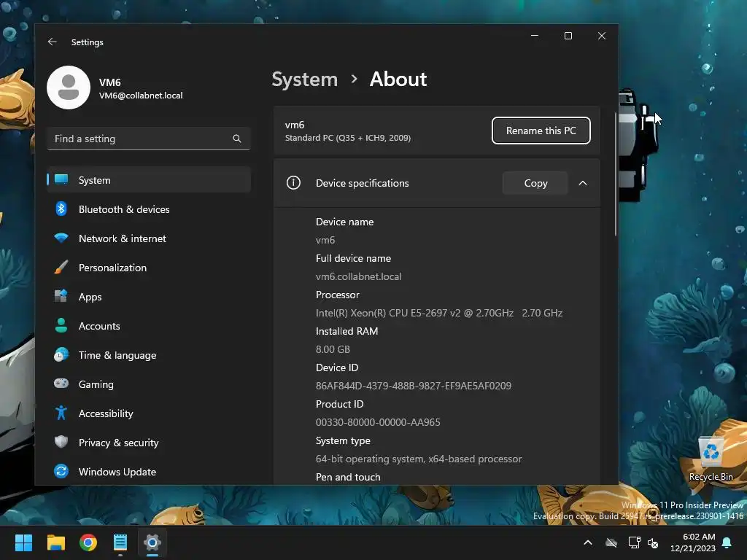Click the Settings gear taskbar icon
747x560 pixels.
point(152,542)
